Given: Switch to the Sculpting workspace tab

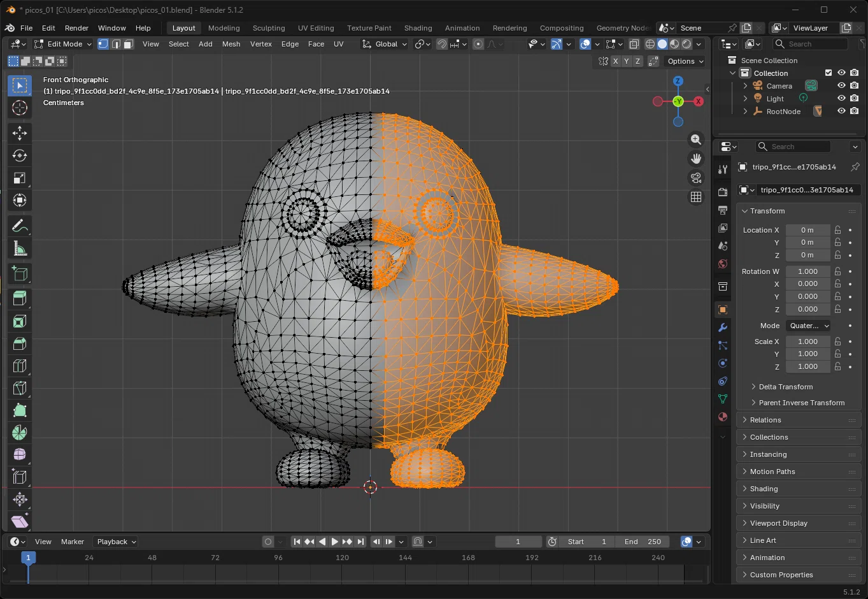Looking at the screenshot, I should pyautogui.click(x=269, y=28).
